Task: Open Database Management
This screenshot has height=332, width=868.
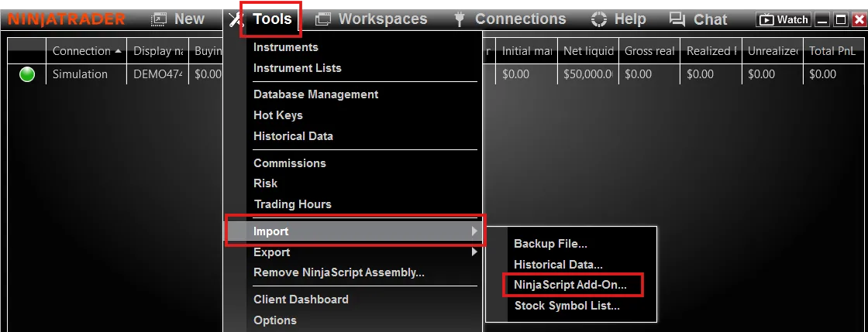Action: point(315,94)
